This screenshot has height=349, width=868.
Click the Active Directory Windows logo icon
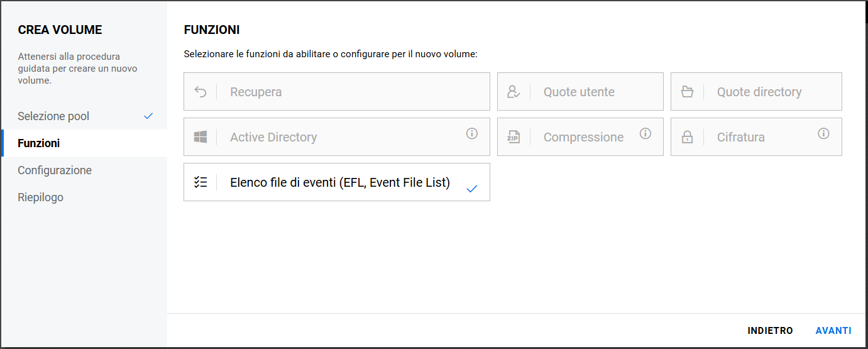click(x=201, y=137)
